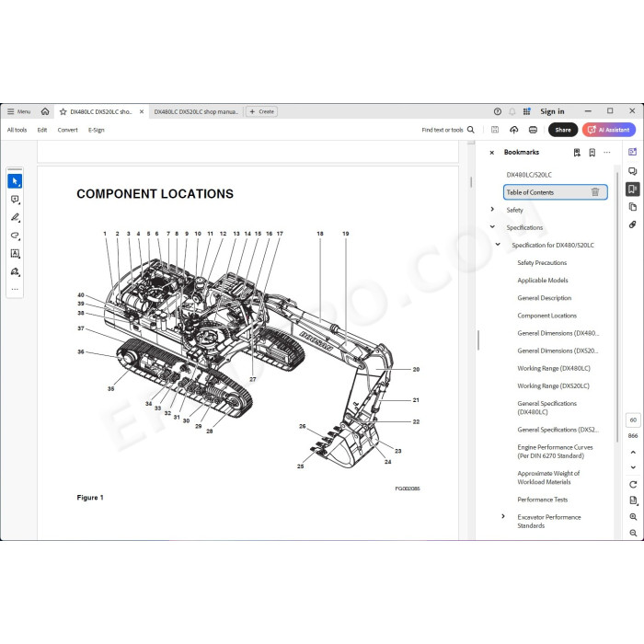Image resolution: width=644 pixels, height=644 pixels.
Task: Click the Find text or tools search
Action: pyautogui.click(x=448, y=130)
